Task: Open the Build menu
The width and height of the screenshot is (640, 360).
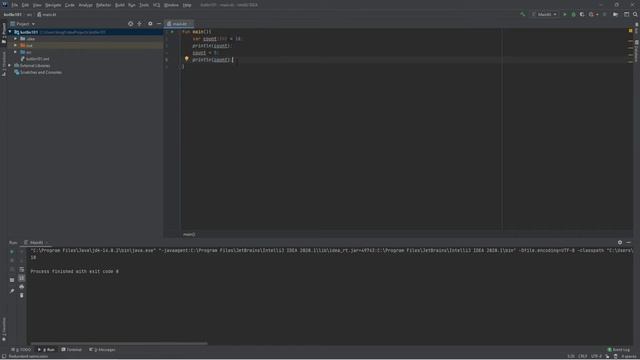Action: 120,5
